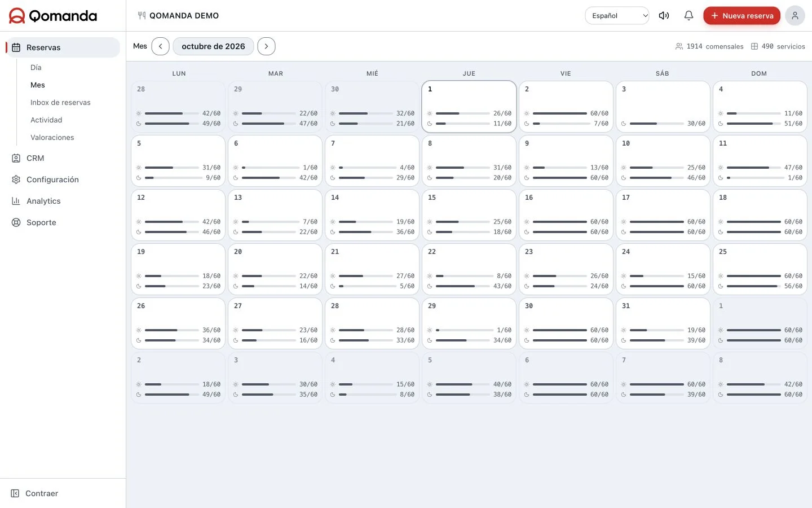
Task: Switch to Día view
Action: [x=36, y=67]
